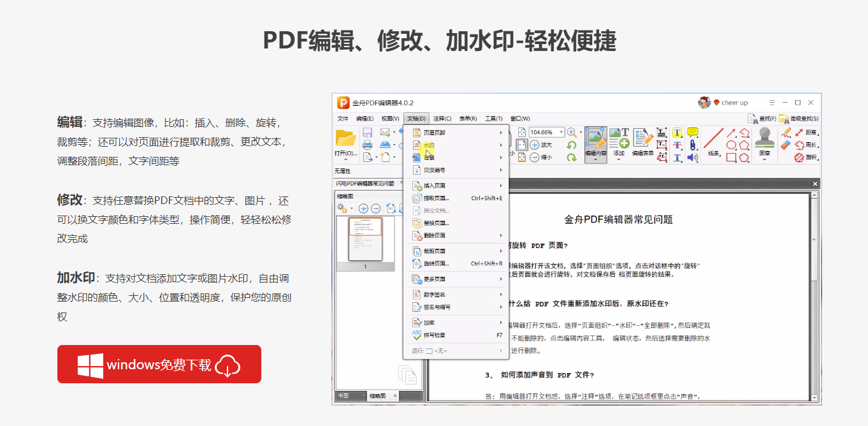Open the 删除页面 delete pages submenu
This screenshot has height=426, width=868.
click(x=456, y=236)
